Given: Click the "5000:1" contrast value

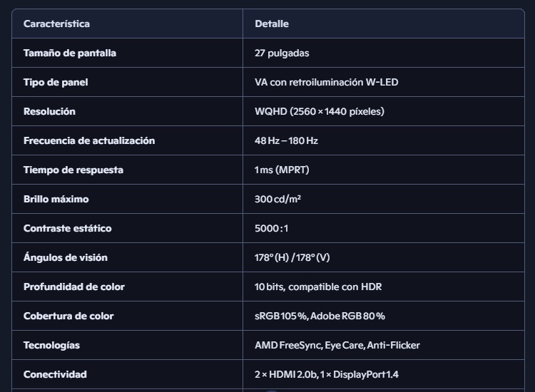Looking at the screenshot, I should click(x=272, y=228).
